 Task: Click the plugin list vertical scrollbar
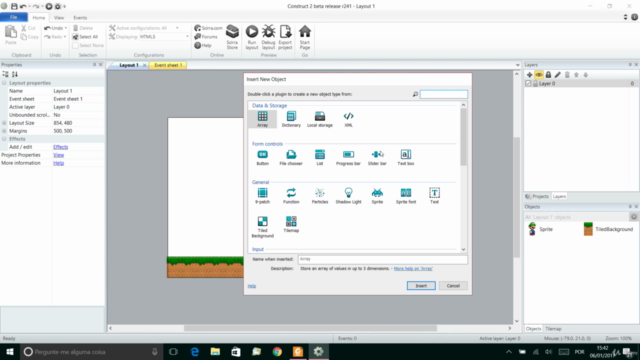click(x=463, y=137)
